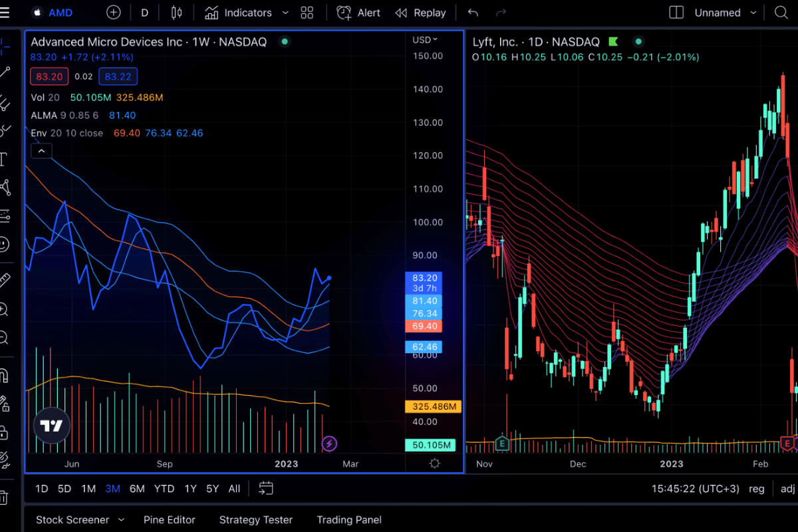798x532 pixels.
Task: Set date range to 5D
Action: pyautogui.click(x=65, y=489)
